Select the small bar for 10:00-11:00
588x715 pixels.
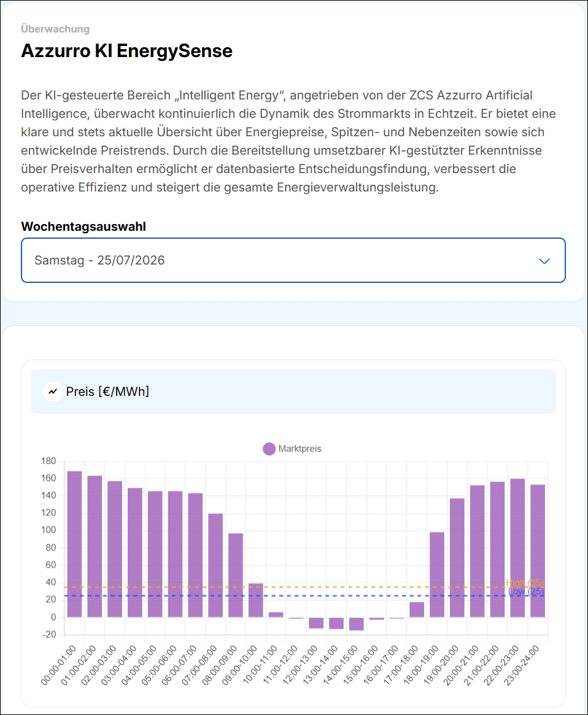click(276, 615)
